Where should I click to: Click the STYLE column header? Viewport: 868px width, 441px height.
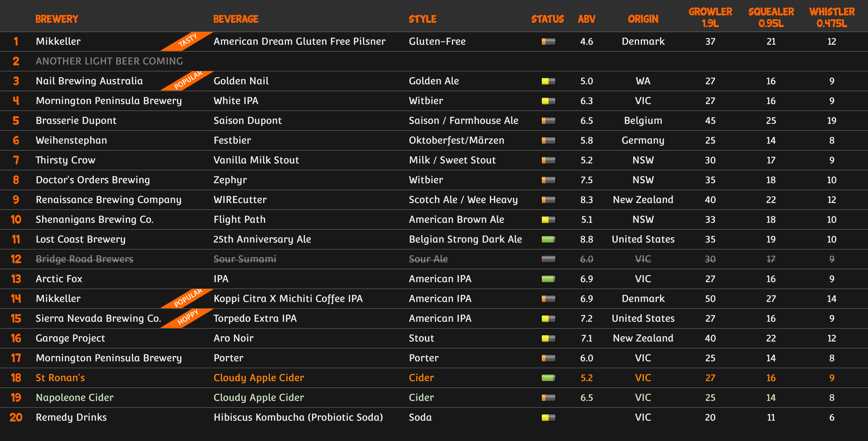422,19
